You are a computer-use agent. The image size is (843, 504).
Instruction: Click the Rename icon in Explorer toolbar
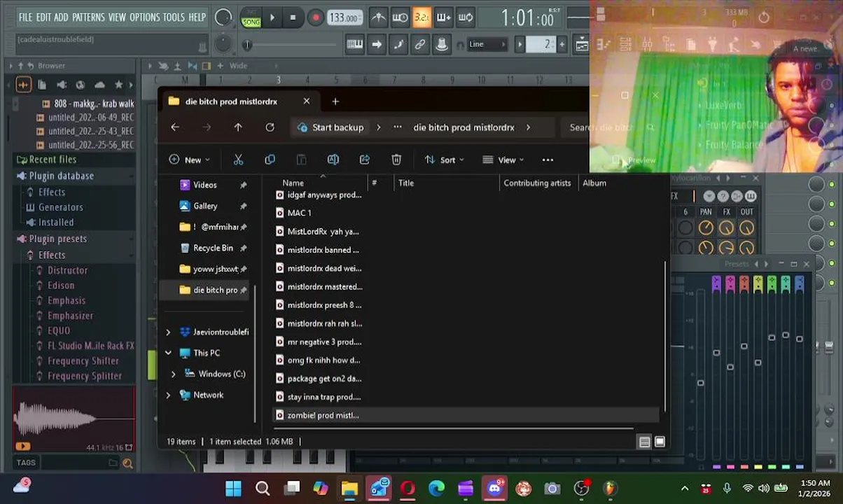coord(333,160)
